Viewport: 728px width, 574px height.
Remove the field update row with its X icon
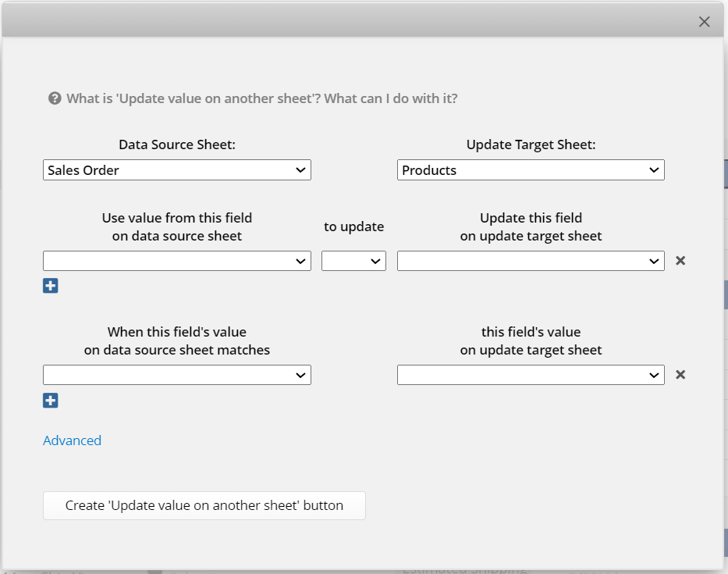[680, 261]
